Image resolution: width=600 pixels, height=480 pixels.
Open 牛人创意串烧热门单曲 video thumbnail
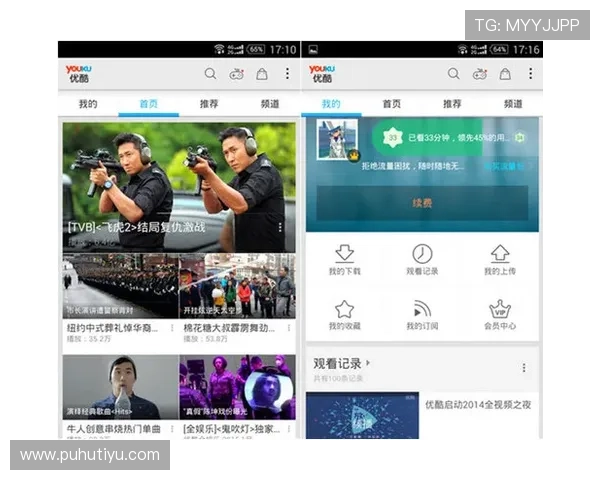click(121, 387)
